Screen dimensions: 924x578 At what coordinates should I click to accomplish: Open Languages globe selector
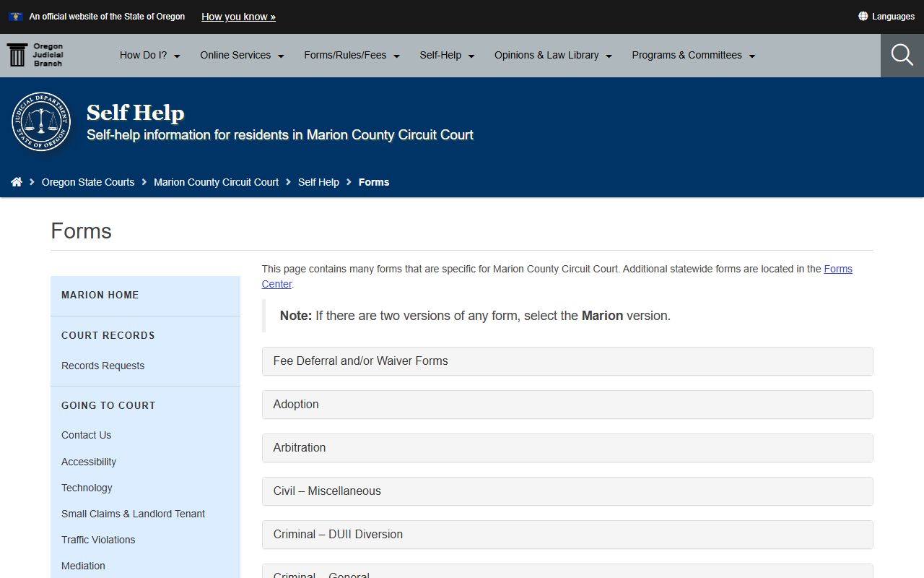(x=886, y=17)
